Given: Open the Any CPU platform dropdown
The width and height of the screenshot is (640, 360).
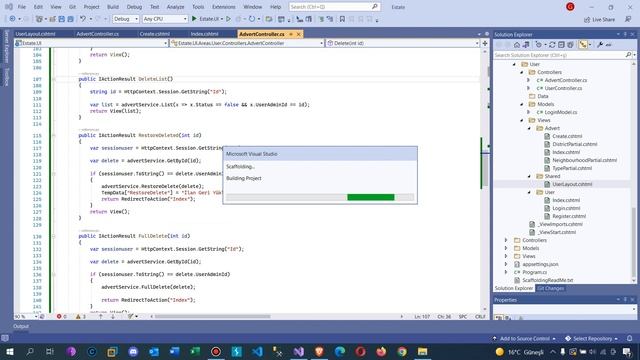Looking at the screenshot, I should click(165, 19).
